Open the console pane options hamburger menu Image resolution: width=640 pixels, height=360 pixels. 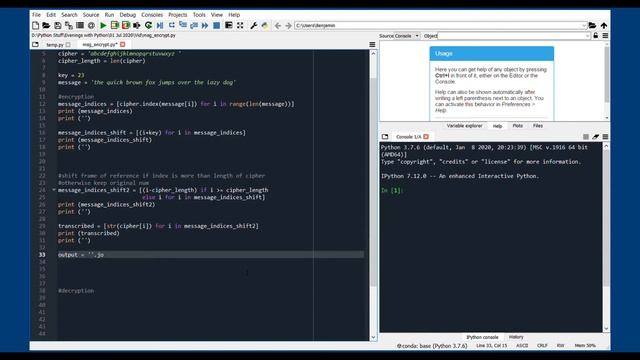(x=605, y=137)
